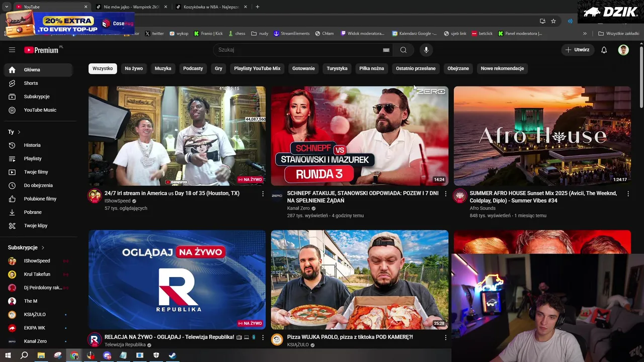The width and height of the screenshot is (644, 362).
Task: Click the IShowSpeed channel avatar under the video
Action: pos(95,196)
